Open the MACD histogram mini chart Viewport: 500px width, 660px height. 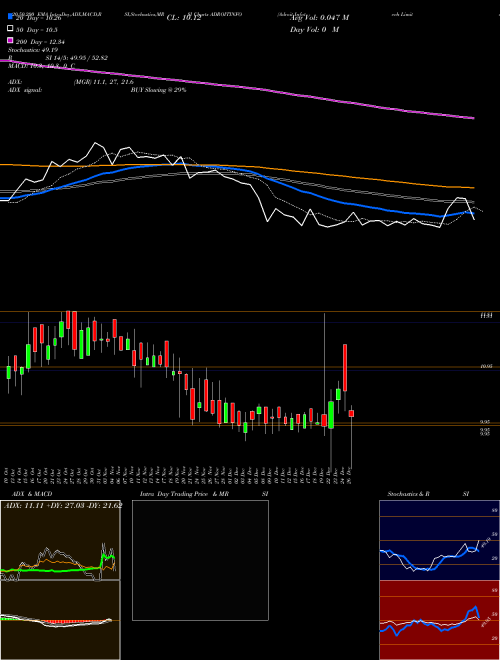(x=60, y=620)
